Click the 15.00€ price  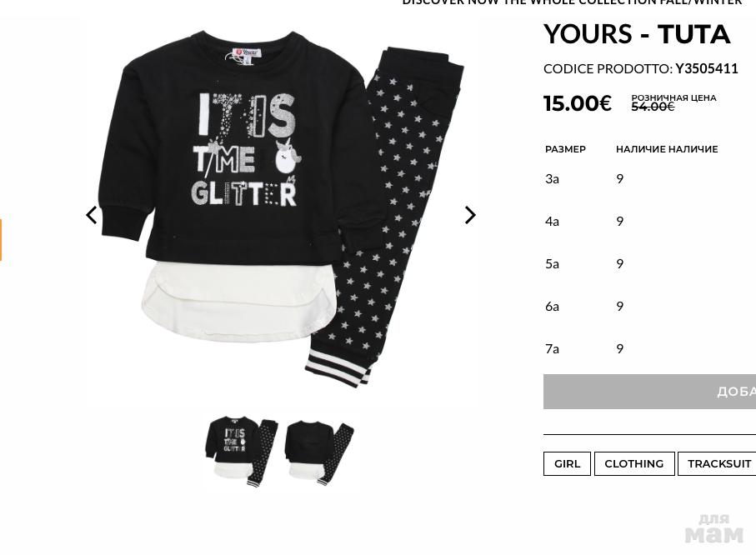click(x=578, y=103)
